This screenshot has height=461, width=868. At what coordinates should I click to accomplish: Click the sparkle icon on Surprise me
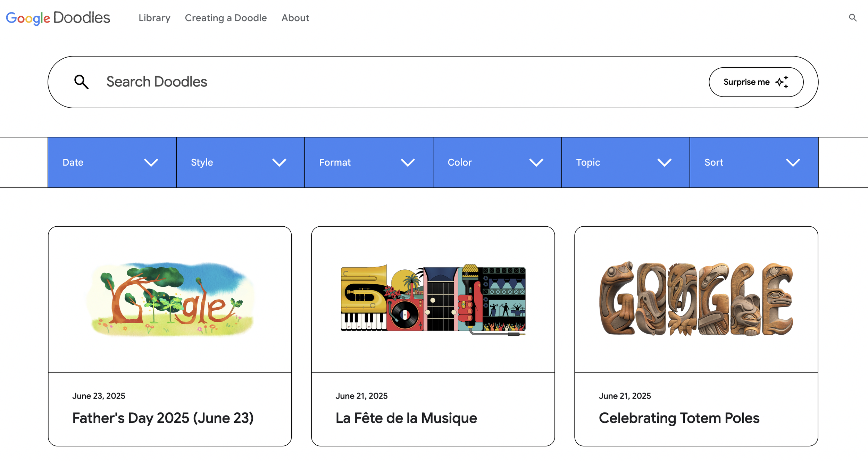(x=782, y=82)
